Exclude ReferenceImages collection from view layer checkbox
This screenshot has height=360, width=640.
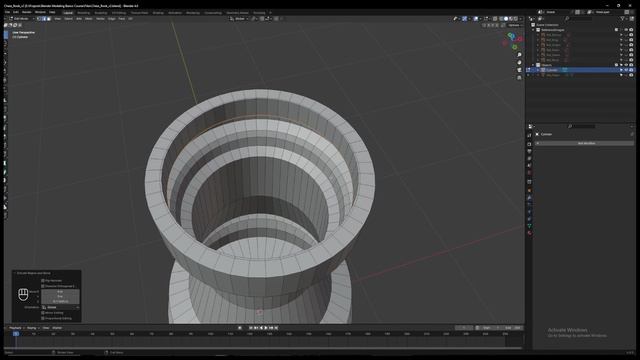[616, 30]
